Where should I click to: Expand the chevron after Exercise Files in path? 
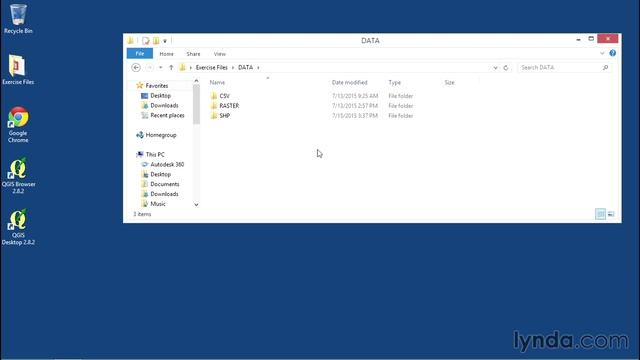(233, 68)
